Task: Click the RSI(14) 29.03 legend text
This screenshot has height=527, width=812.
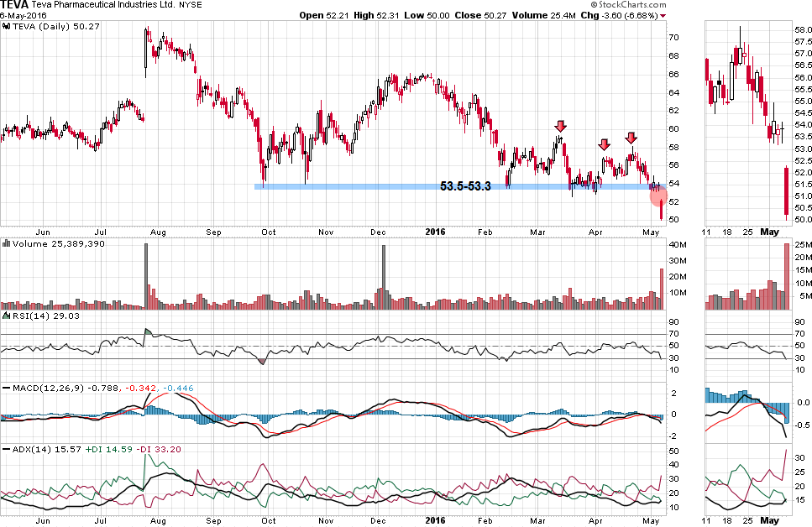Action: tap(46, 316)
